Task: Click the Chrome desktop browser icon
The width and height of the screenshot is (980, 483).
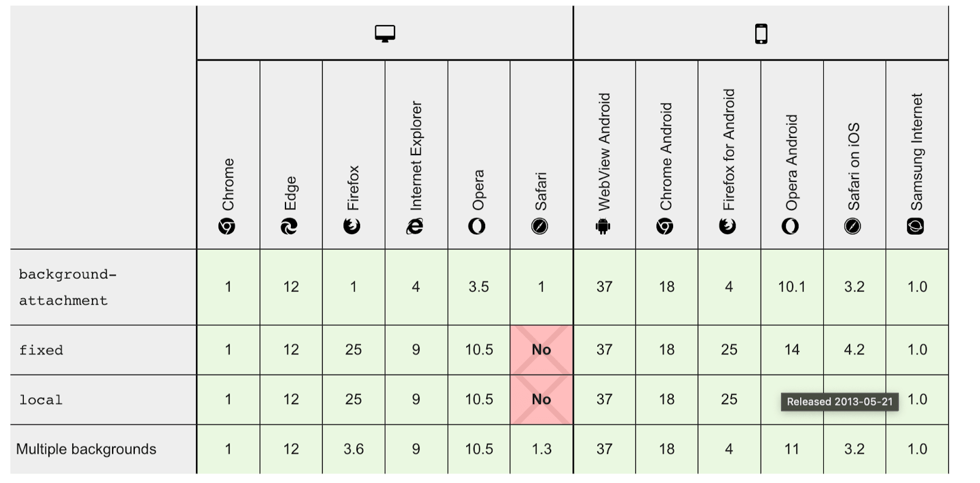Action: [x=227, y=227]
